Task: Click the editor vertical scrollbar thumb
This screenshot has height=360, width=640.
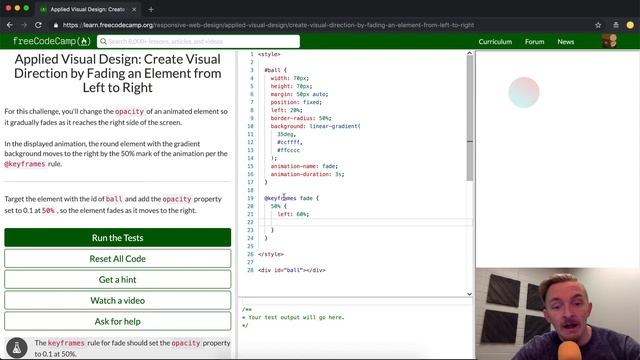Action: point(470,118)
